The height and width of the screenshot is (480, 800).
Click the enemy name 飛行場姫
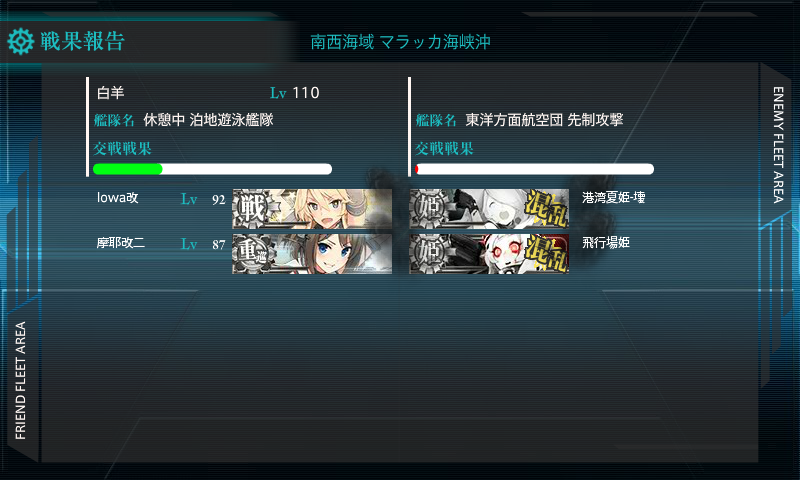tap(606, 243)
